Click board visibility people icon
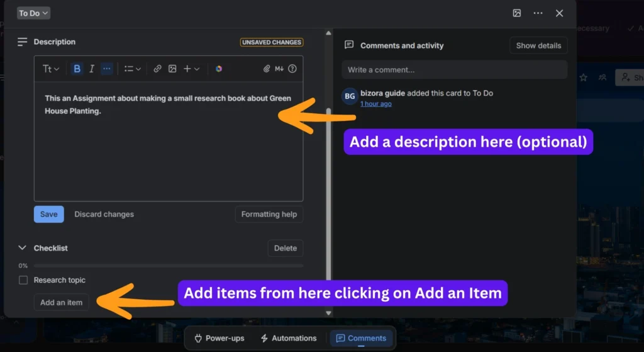644x352 pixels. coord(602,77)
